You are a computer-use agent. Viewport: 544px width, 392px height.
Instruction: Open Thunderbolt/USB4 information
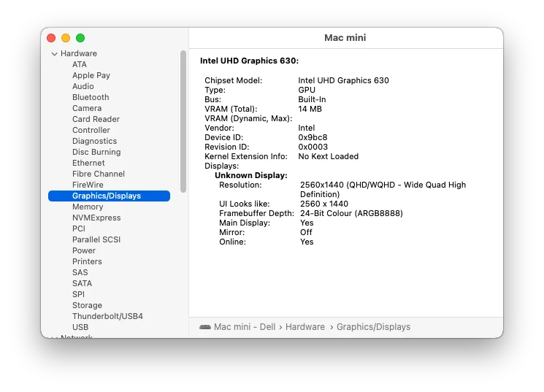[107, 316]
